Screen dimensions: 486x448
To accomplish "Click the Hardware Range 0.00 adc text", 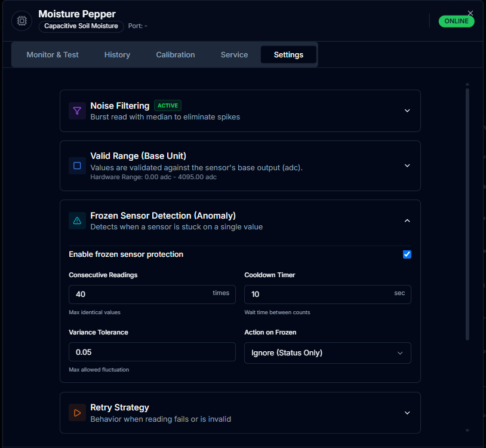I will 153,177.
